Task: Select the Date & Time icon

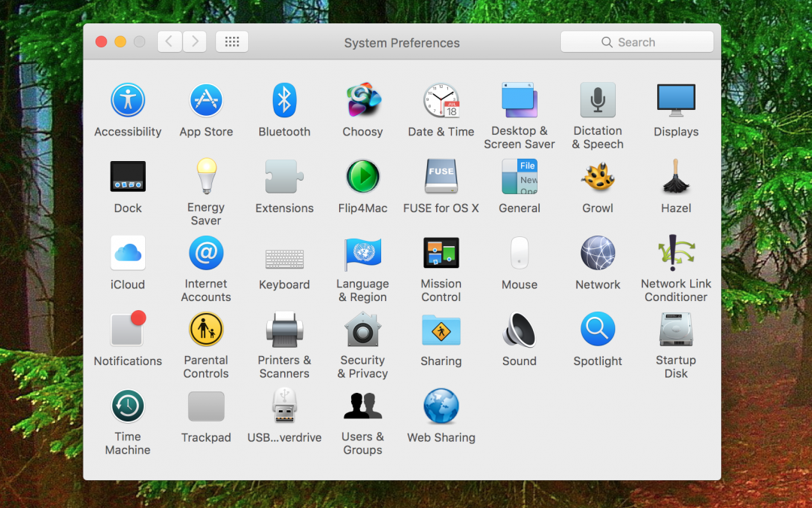Action: click(x=441, y=100)
